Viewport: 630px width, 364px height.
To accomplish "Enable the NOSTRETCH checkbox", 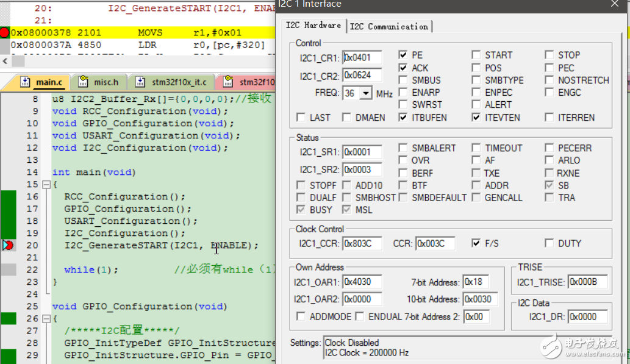I will click(x=549, y=80).
